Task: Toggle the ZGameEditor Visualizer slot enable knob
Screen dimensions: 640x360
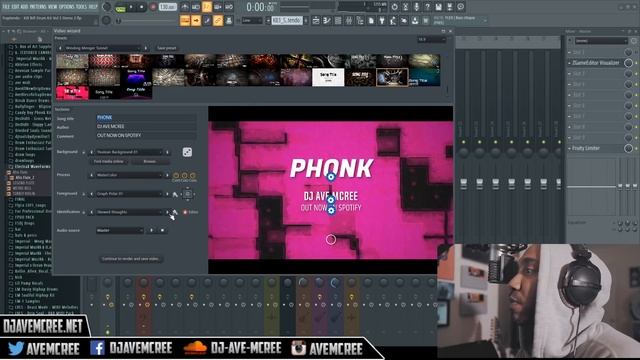Action: 628,63
